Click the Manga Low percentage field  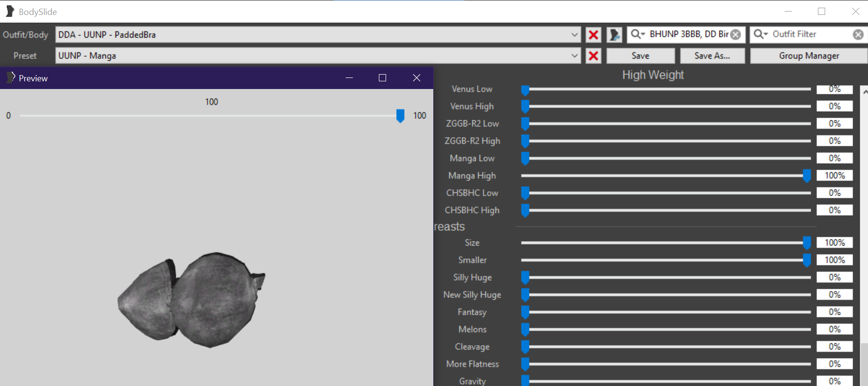835,158
